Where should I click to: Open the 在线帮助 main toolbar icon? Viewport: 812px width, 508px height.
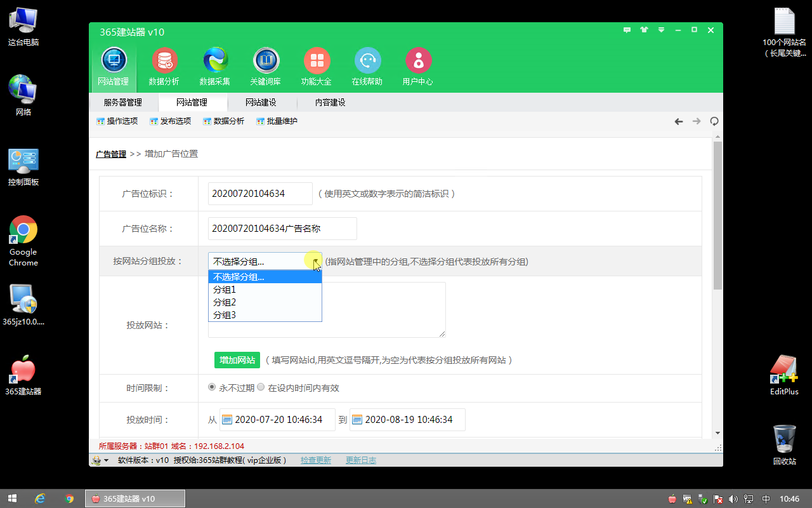(x=367, y=66)
